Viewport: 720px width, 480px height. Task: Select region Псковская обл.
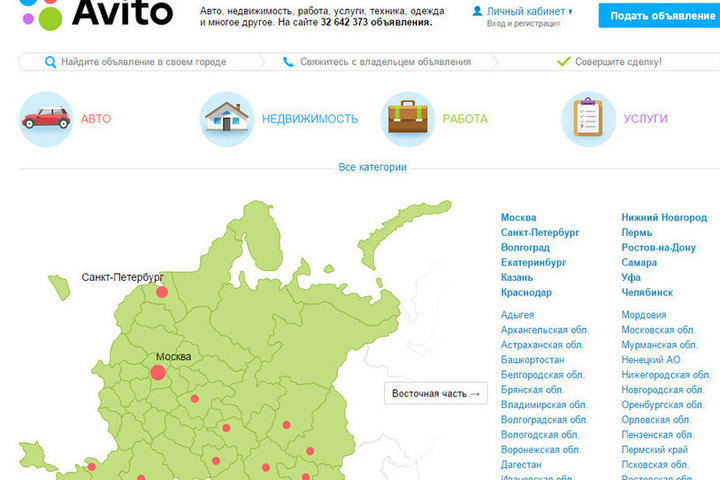coord(655,465)
